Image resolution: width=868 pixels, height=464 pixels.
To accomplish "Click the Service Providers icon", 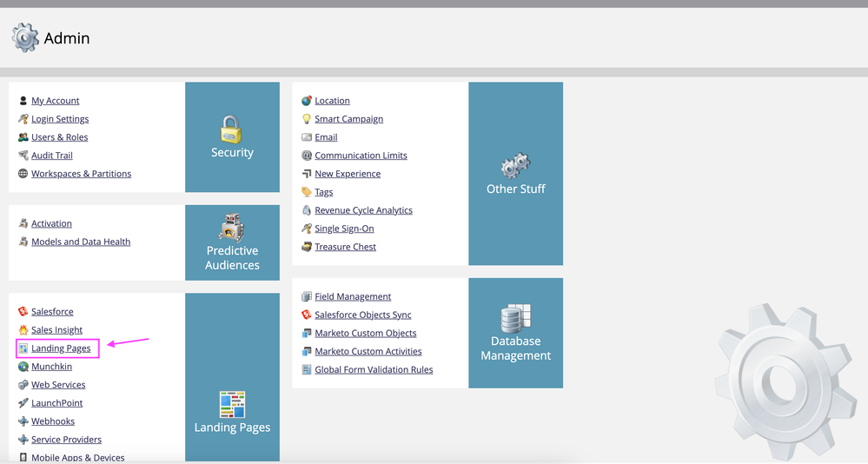I will (23, 440).
